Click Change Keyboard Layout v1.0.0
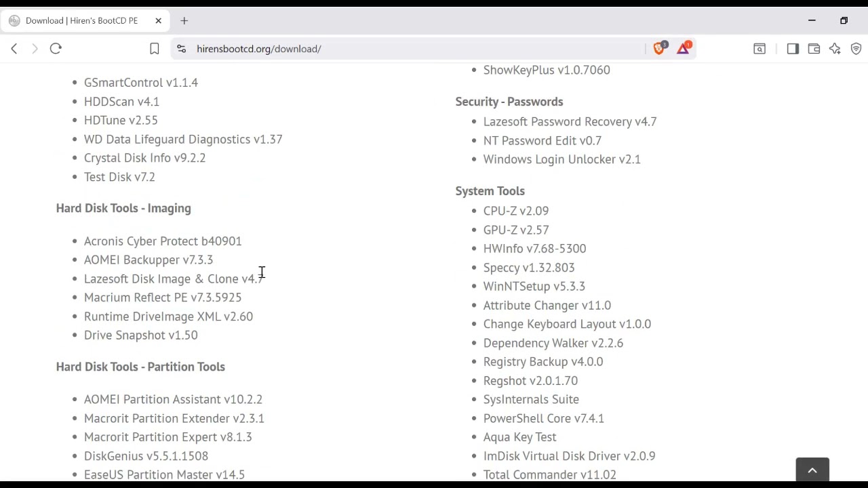 click(567, 324)
